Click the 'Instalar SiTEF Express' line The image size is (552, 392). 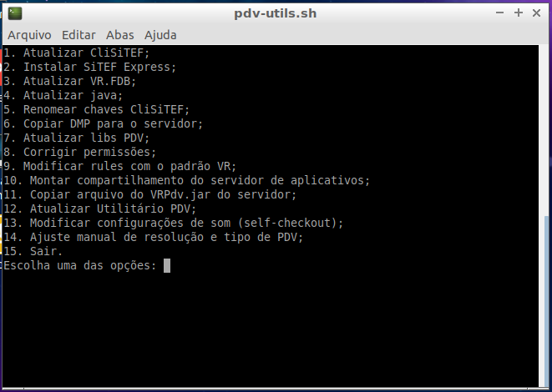89,68
